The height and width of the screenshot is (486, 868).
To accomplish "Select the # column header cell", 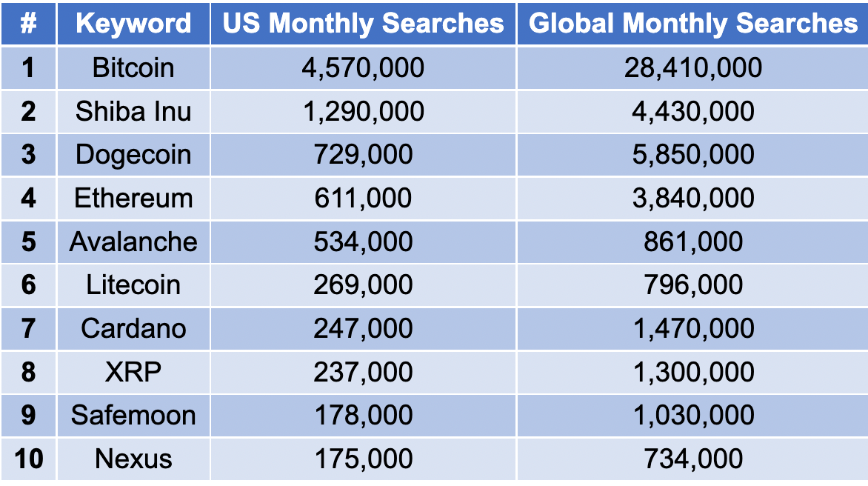I will click(x=28, y=23).
